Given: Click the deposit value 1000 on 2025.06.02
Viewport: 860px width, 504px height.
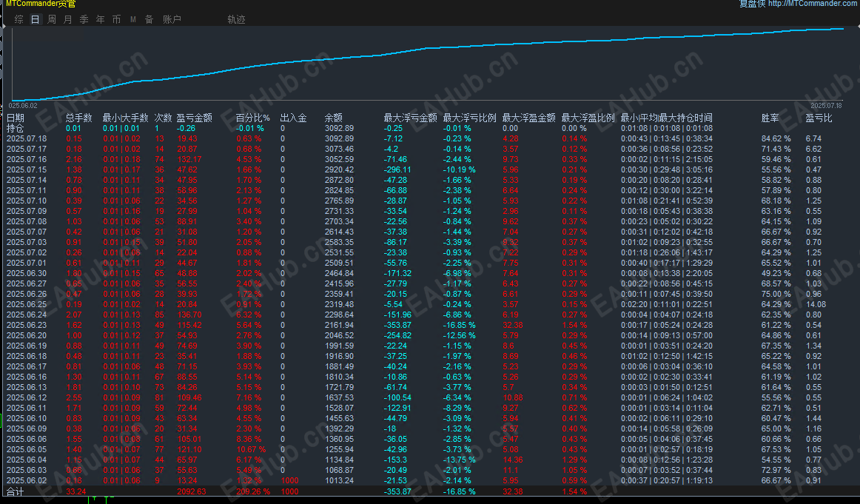Looking at the screenshot, I should (289, 480).
